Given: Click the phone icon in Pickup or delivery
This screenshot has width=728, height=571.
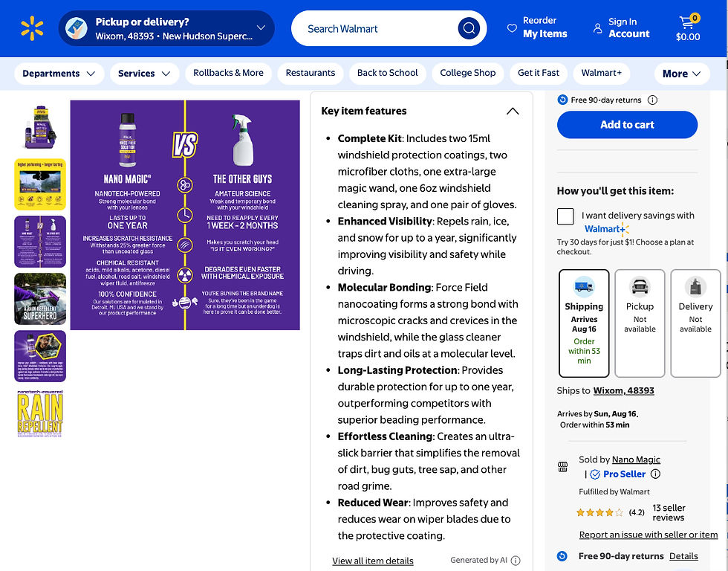Looking at the screenshot, I should 76,28.
